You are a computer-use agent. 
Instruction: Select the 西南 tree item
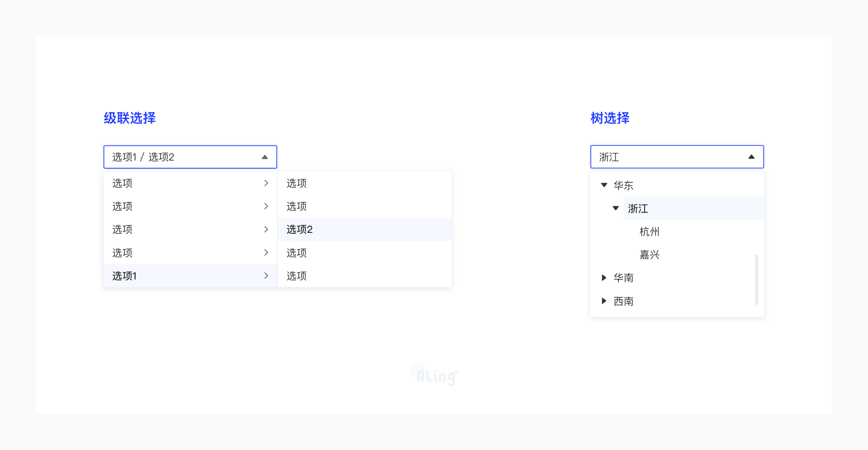[x=623, y=301]
